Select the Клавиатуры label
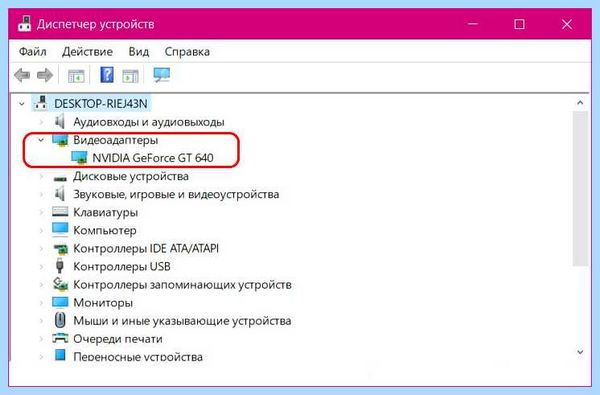Viewport: 600px width, 395px height. 106,212
